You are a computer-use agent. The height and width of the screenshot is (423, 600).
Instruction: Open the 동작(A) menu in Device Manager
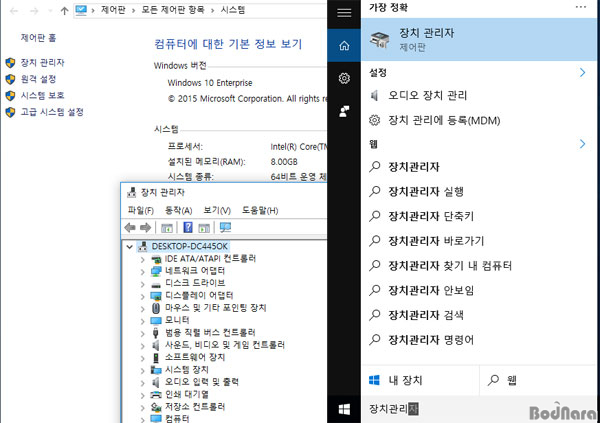click(178, 210)
